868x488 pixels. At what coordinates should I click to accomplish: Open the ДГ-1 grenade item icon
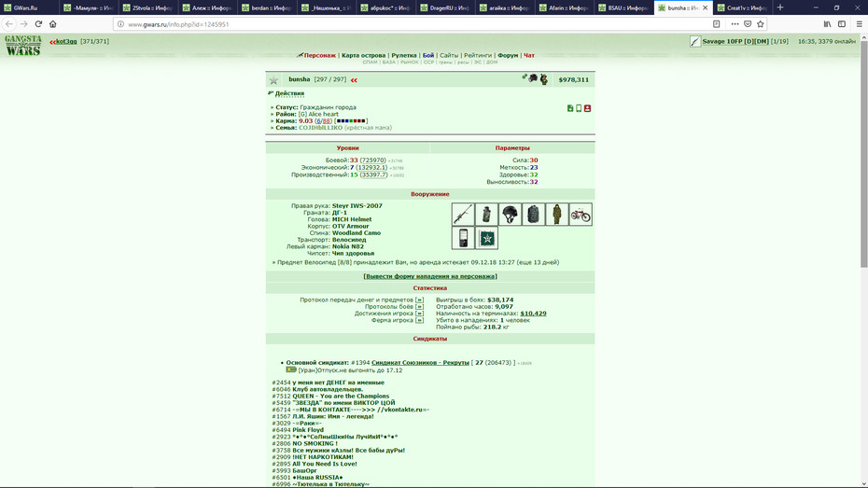[x=486, y=214]
